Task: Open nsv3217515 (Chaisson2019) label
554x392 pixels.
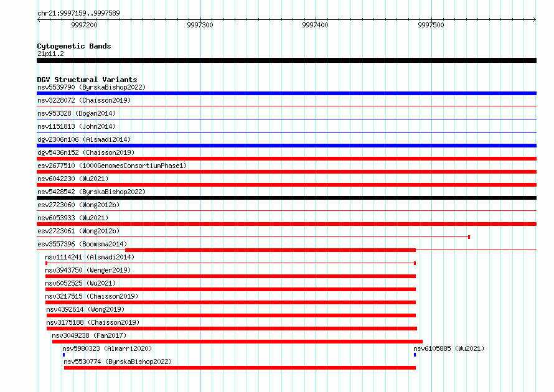Action: 92,296
